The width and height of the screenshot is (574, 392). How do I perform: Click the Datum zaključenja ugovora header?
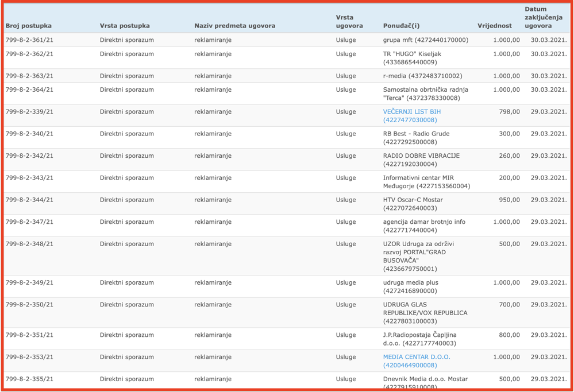point(544,17)
